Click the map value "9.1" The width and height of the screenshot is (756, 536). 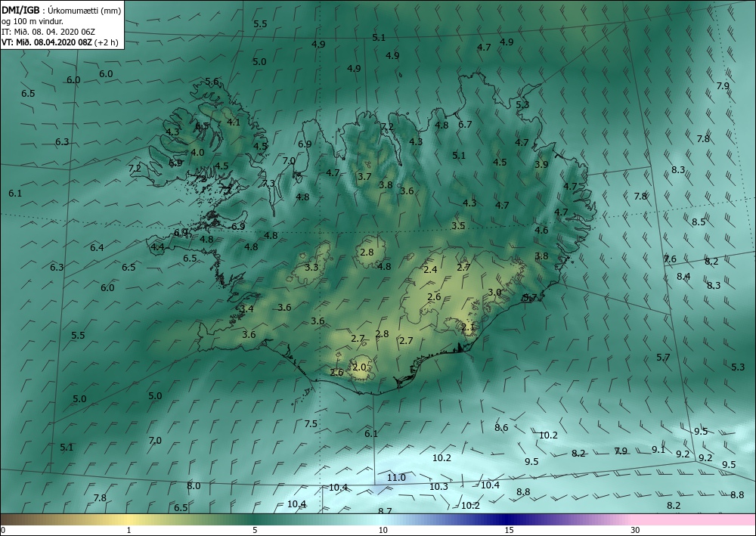click(658, 450)
